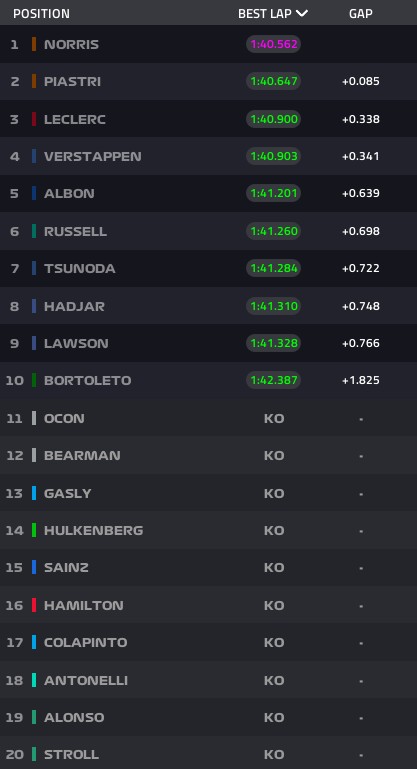The image size is (417, 769).
Task: Click the GAP column header
Action: [361, 14]
